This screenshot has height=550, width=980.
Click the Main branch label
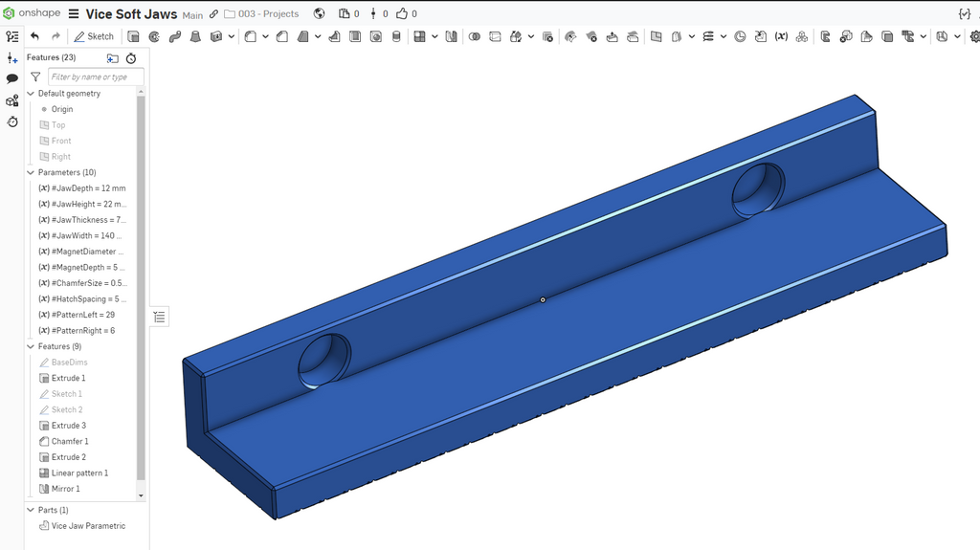tap(192, 15)
